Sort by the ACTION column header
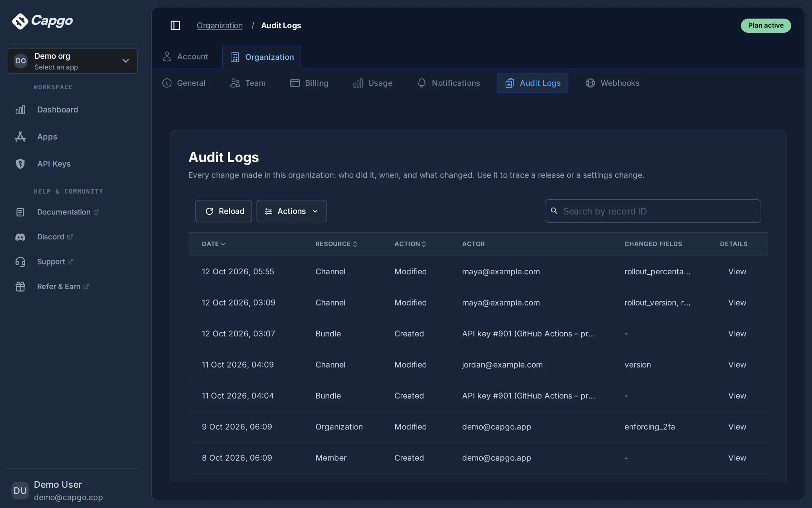 [x=410, y=244]
